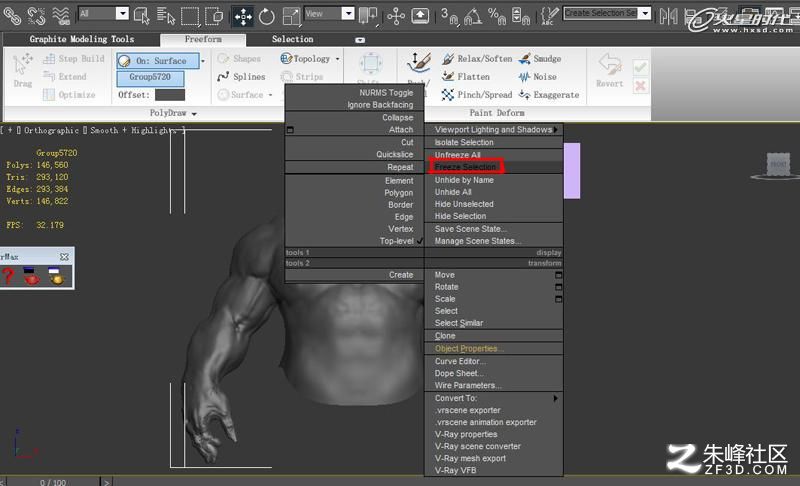
Task: Select the Relax/Soften brush
Action: click(x=477, y=59)
